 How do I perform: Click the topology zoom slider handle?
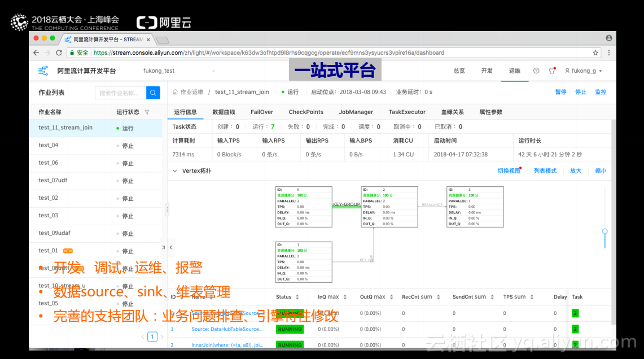tap(604, 231)
